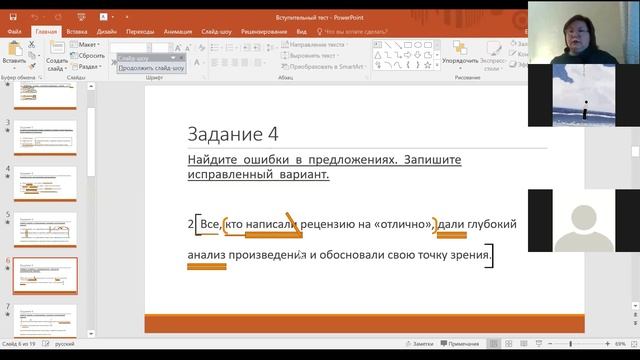This screenshot has width=640, height=360.
Task: Undo last action in quick access toolbar
Action: pos(35,17)
